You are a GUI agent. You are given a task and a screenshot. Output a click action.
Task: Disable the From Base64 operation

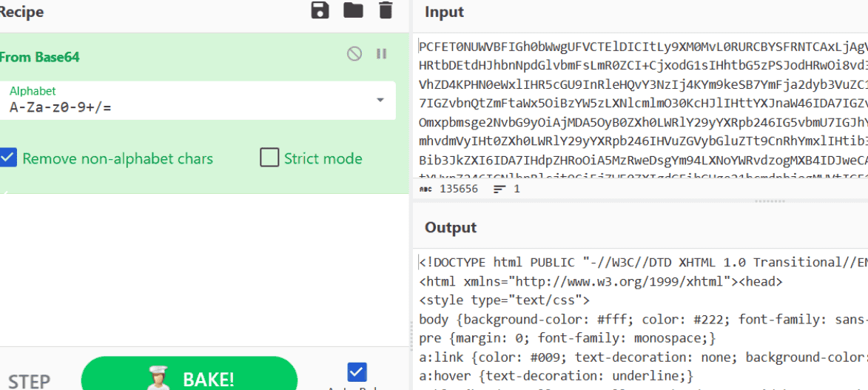tap(354, 53)
